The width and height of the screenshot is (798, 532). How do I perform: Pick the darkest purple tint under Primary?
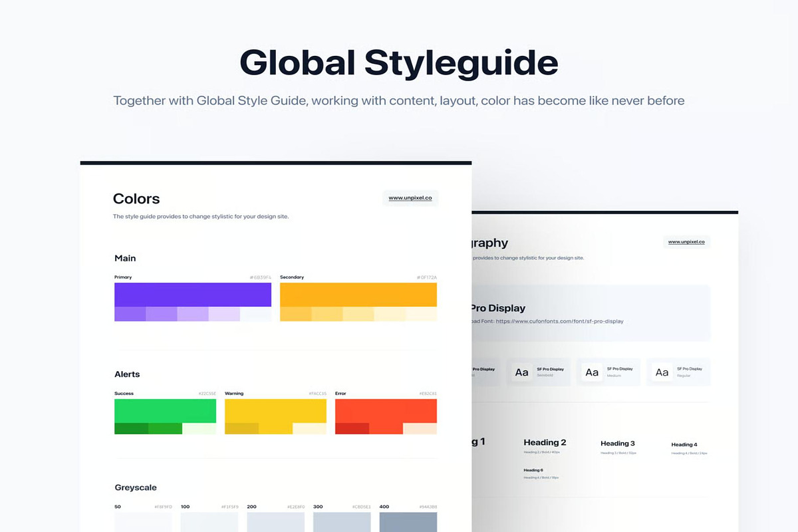pyautogui.click(x=130, y=314)
